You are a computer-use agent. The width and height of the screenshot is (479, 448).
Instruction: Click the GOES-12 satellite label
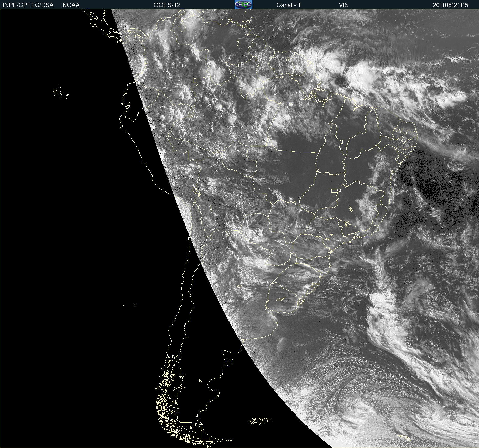coord(167,5)
